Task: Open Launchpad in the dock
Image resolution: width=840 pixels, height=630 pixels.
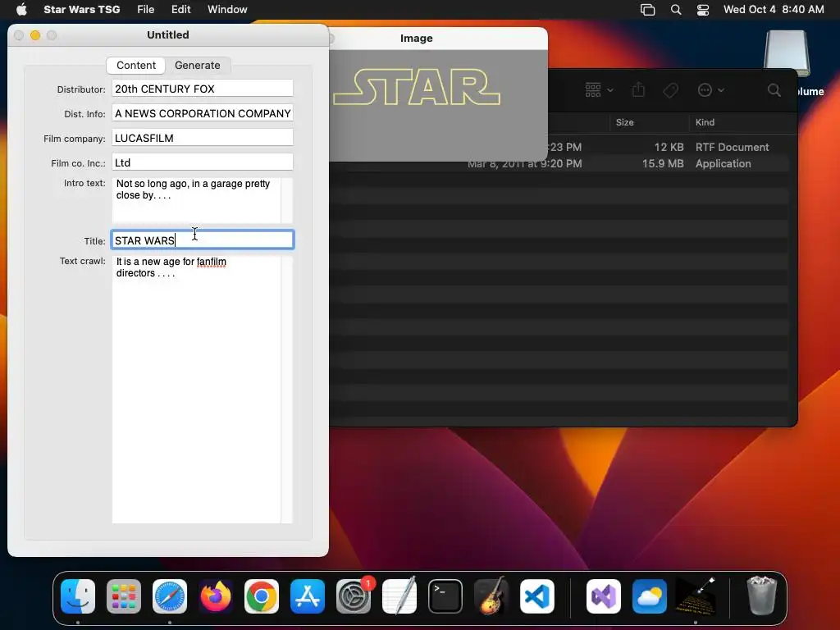Action: (x=124, y=596)
